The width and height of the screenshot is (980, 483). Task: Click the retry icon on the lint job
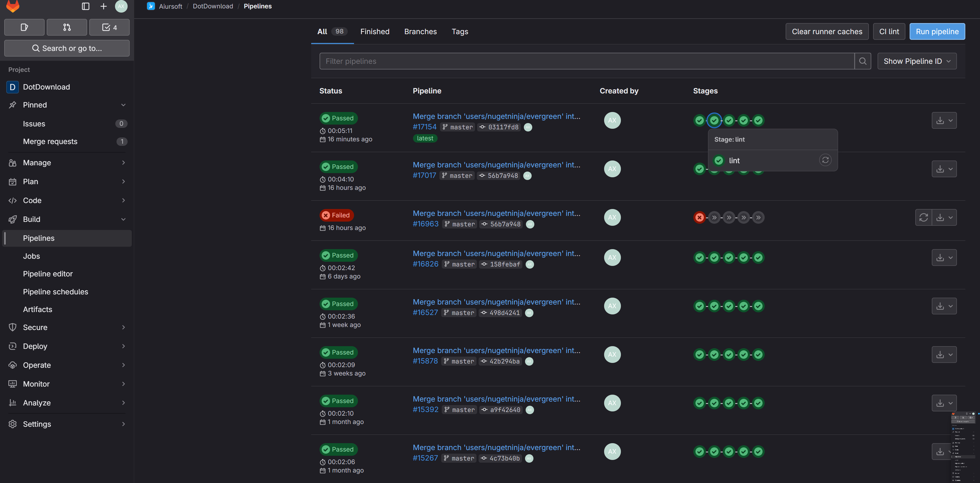(825, 160)
